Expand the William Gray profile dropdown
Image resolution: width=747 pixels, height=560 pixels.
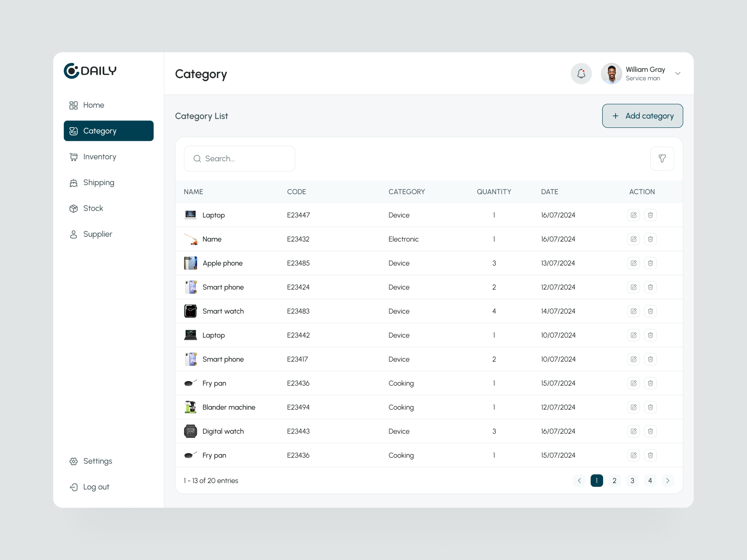point(678,73)
